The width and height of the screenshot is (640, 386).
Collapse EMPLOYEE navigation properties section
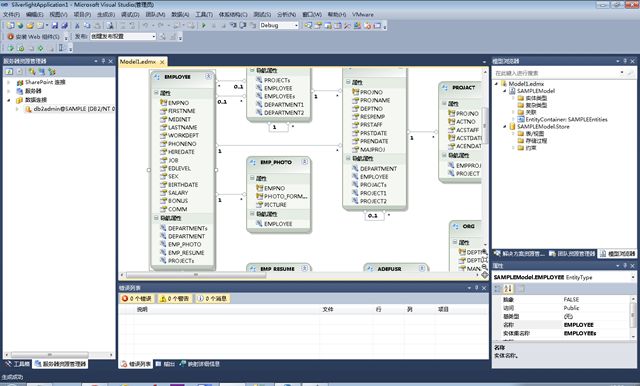(x=156, y=218)
